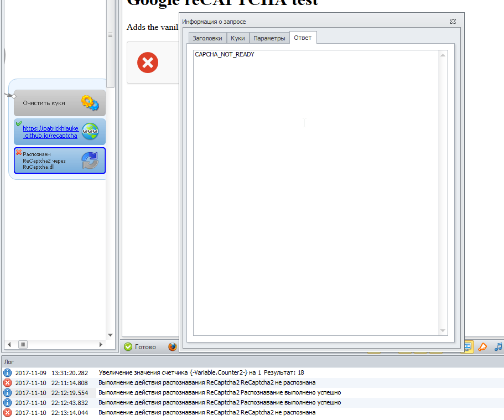The height and width of the screenshot is (420, 504).
Task: Click the response area scroll down arrow
Action: (443, 330)
